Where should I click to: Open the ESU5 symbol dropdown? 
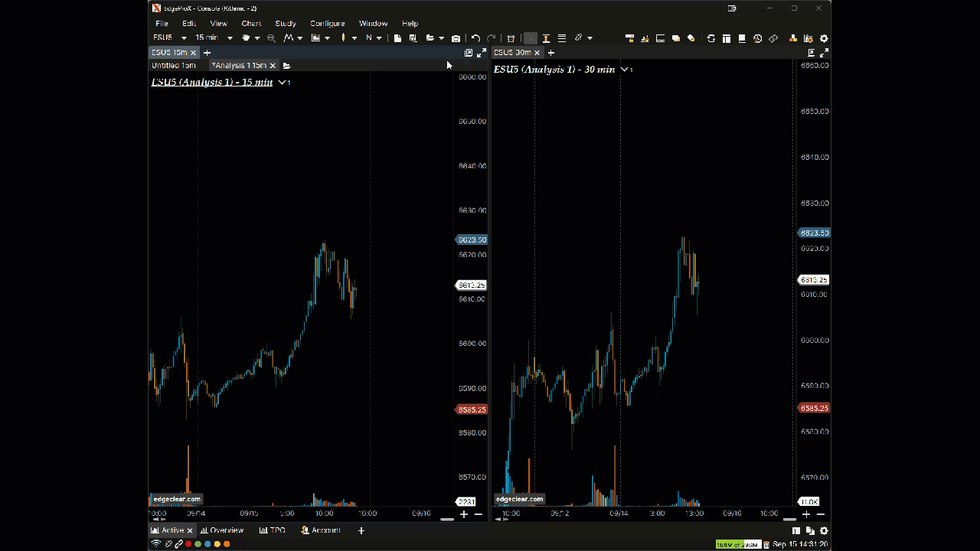pos(184,38)
